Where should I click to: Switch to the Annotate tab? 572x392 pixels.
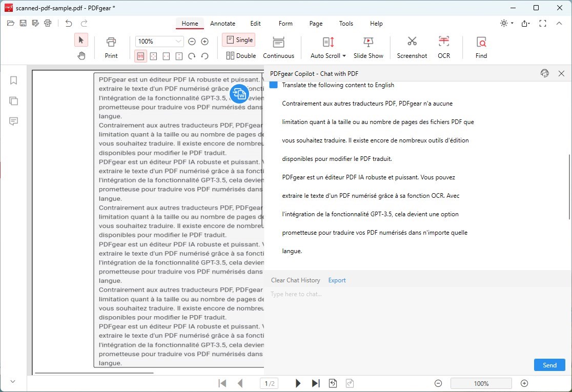click(x=222, y=24)
